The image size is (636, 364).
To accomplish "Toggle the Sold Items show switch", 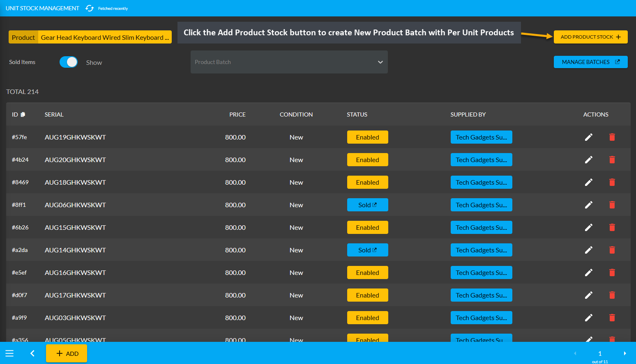I will (69, 62).
